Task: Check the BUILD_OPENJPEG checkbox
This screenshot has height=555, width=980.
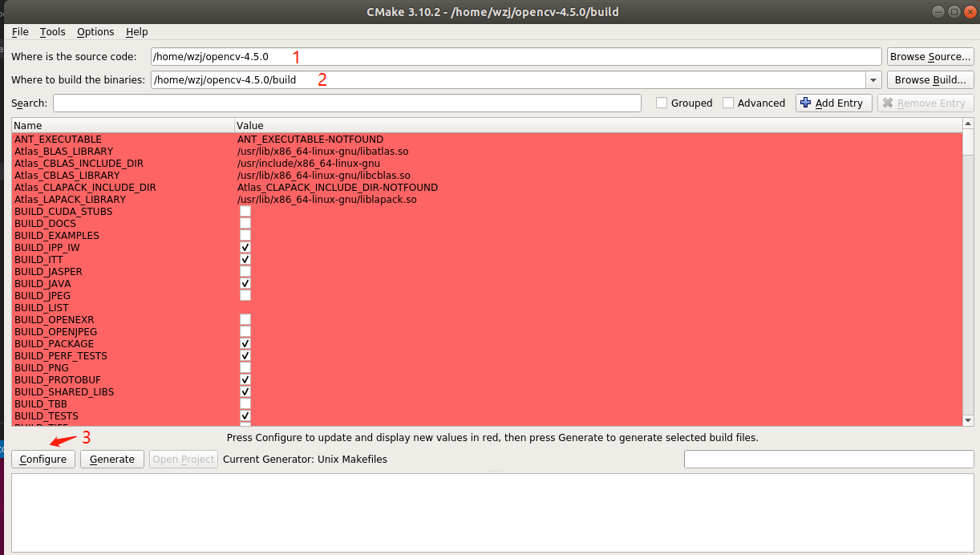Action: coord(245,332)
